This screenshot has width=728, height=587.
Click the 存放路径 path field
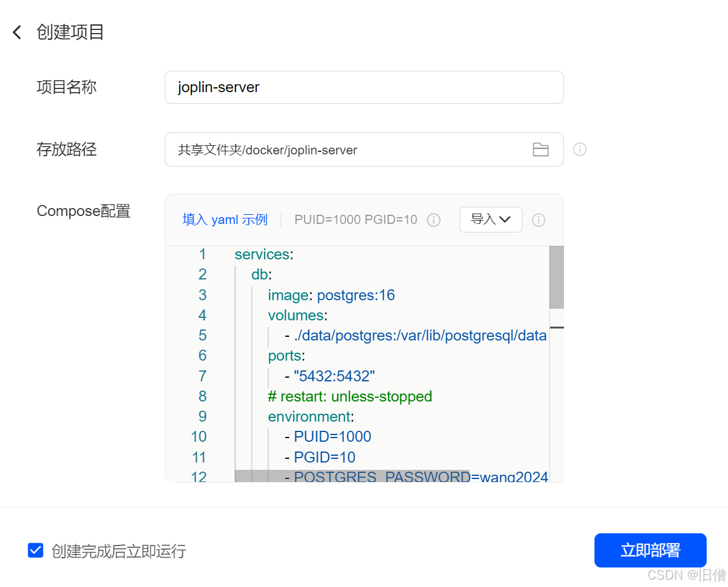click(364, 149)
